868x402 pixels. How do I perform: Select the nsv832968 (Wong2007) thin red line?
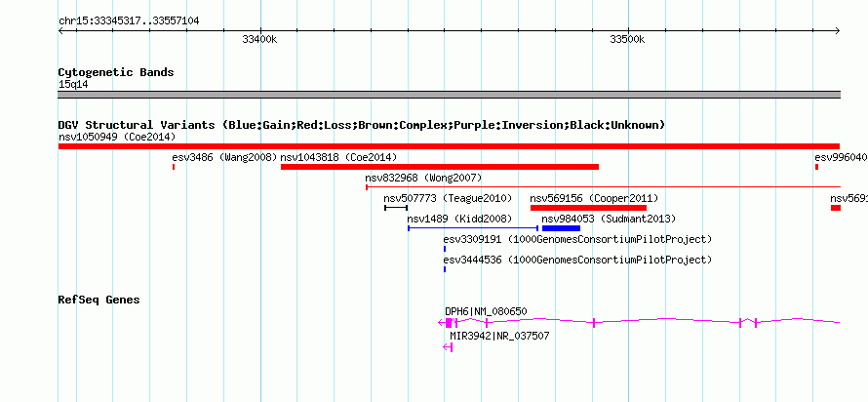pyautogui.click(x=604, y=187)
